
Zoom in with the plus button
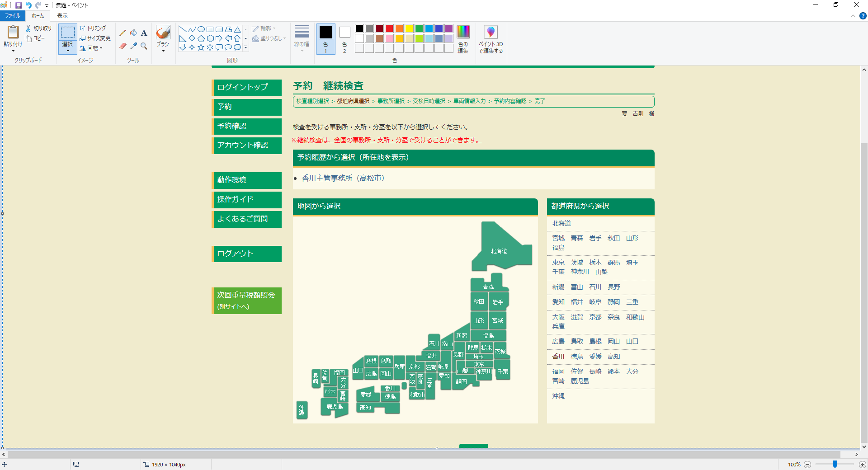coord(863,464)
